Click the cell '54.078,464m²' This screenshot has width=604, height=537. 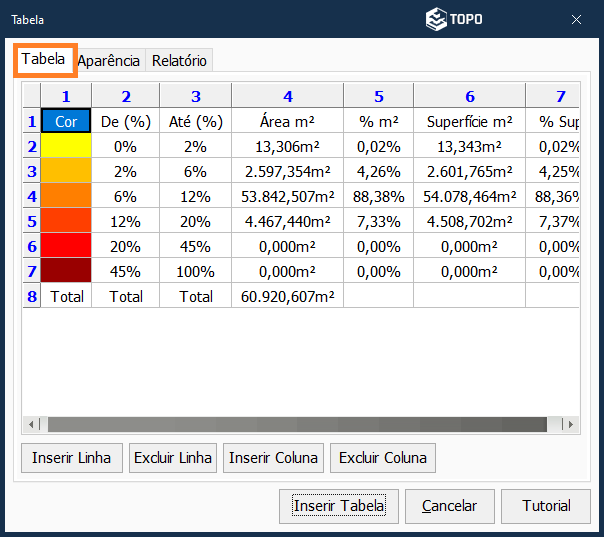[x=470, y=196]
